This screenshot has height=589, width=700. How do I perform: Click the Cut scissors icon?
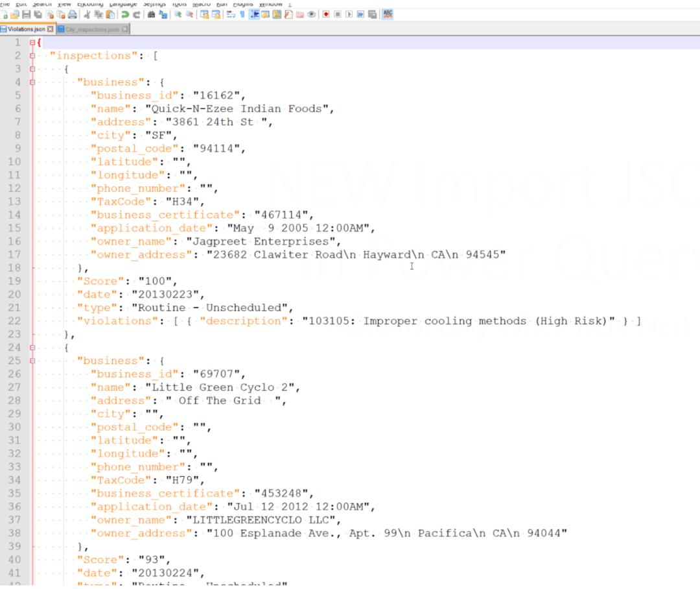(x=87, y=14)
